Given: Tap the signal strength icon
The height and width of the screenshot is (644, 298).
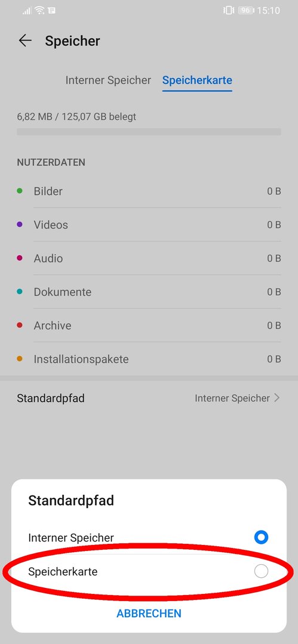Looking at the screenshot, I should pos(27,11).
